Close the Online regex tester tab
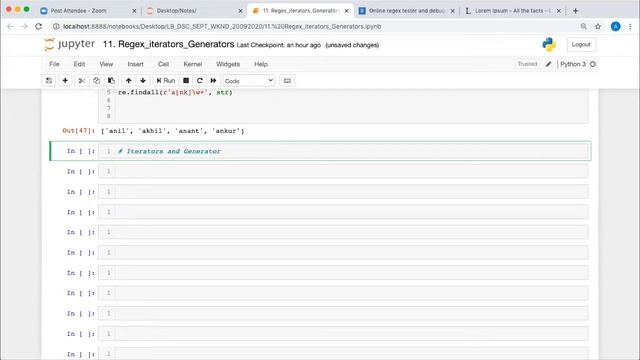The height and width of the screenshot is (360, 640). tap(452, 11)
